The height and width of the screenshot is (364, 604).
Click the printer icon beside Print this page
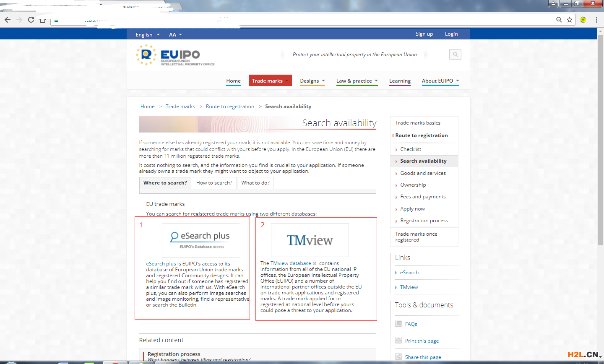coord(398,341)
